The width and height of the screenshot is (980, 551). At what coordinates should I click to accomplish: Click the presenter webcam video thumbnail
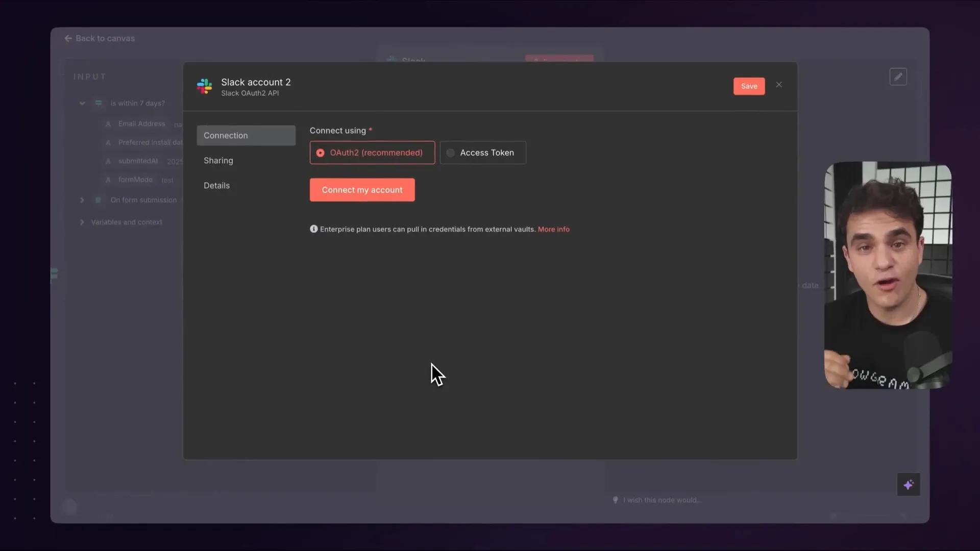(888, 275)
